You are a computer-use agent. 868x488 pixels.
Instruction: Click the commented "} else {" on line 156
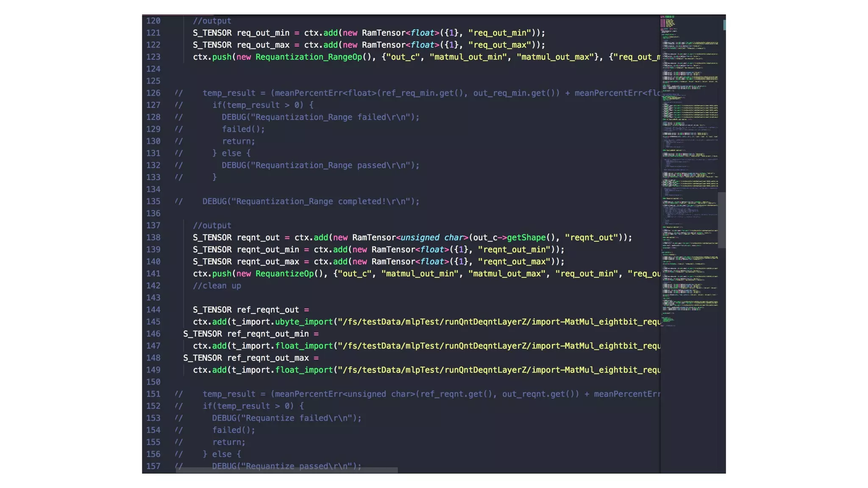point(222,454)
